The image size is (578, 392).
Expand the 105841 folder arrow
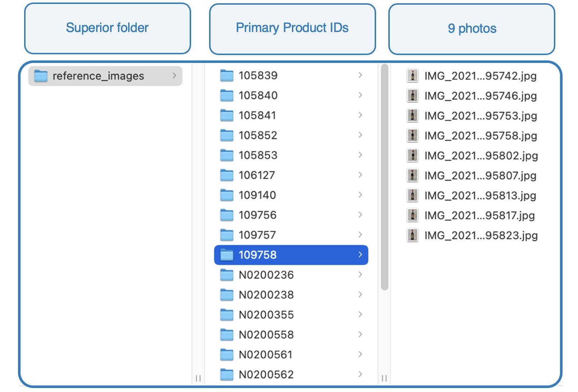(x=360, y=115)
